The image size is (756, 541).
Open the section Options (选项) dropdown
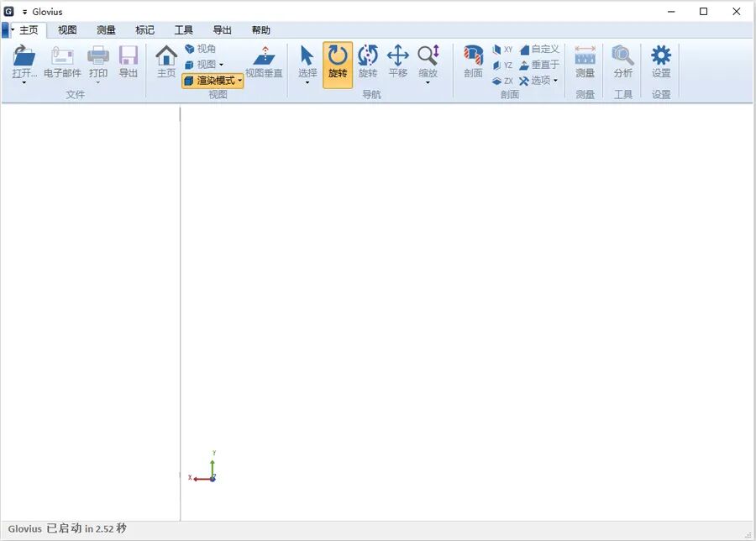tap(538, 81)
